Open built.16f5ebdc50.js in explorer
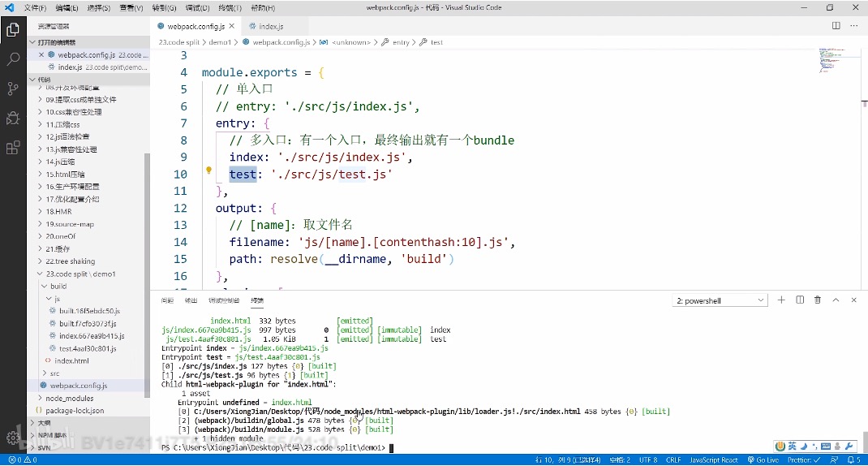Image resolution: width=868 pixels, height=466 pixels. 88,311
